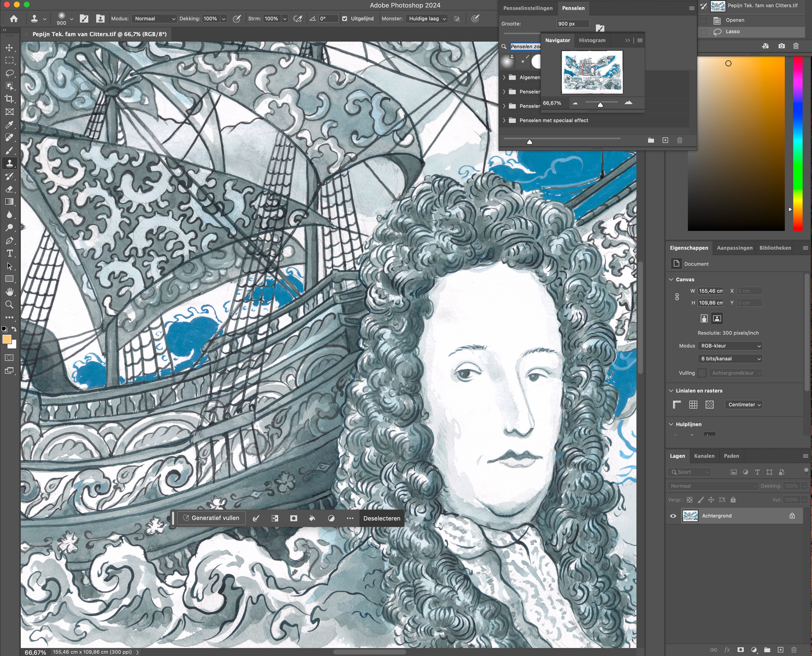Open the Monster Huidige laag dropdown
Screen dimensions: 812x656
point(427,19)
